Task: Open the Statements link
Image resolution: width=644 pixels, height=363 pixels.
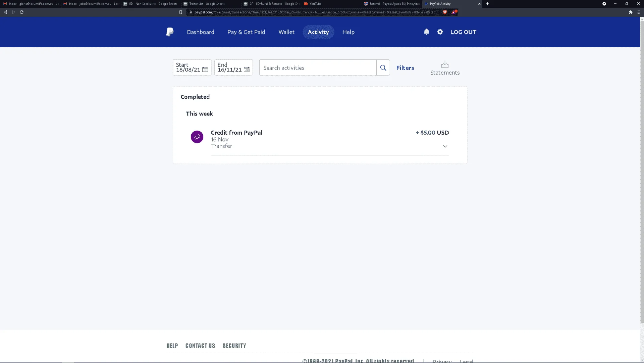Action: coord(445,73)
